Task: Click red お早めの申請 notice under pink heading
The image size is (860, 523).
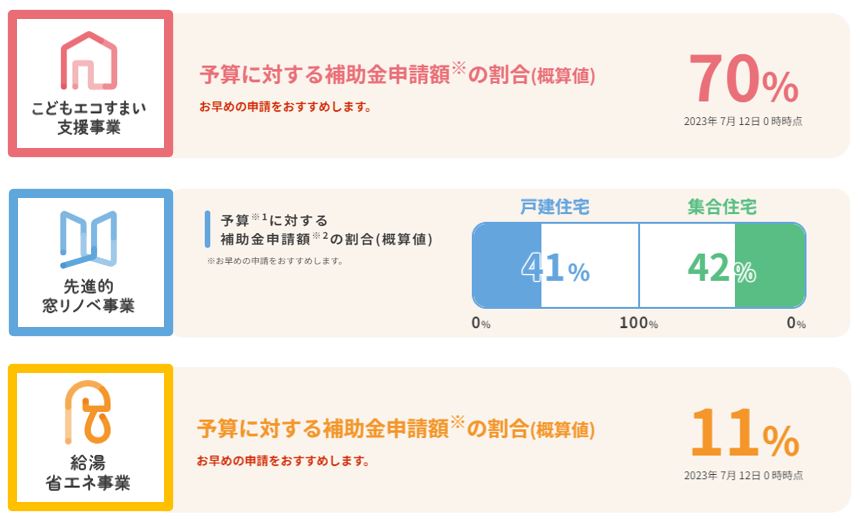Action: click(284, 106)
